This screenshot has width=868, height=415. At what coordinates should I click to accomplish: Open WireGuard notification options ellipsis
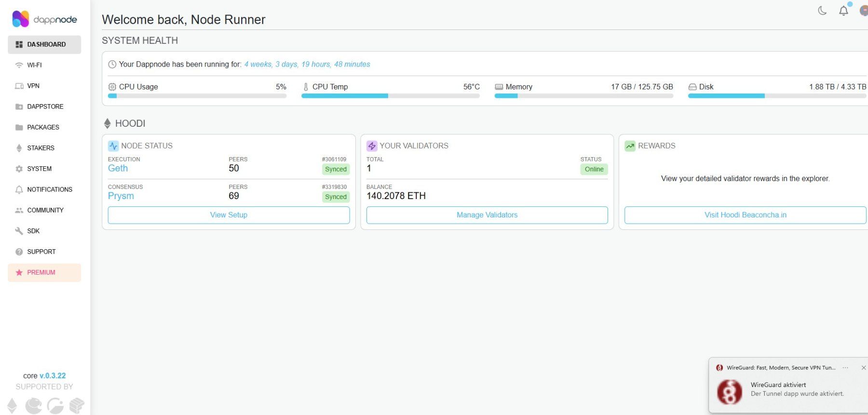click(x=845, y=368)
